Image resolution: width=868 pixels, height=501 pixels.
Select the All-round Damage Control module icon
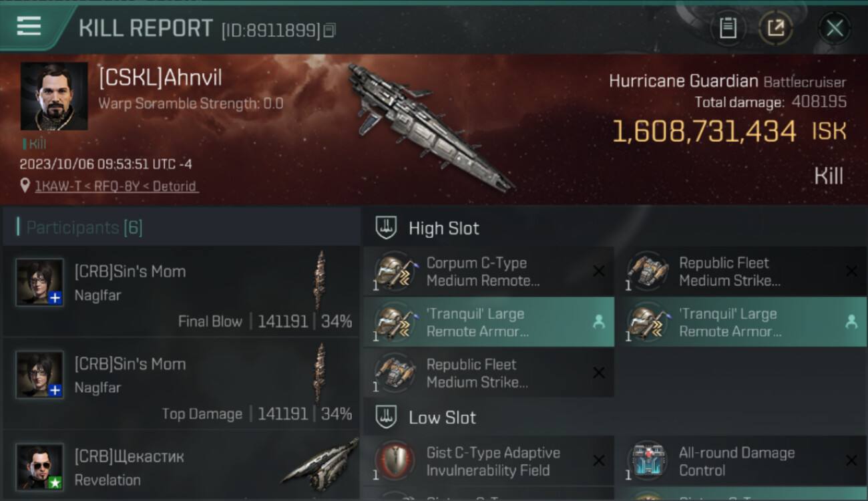pyautogui.click(x=647, y=460)
